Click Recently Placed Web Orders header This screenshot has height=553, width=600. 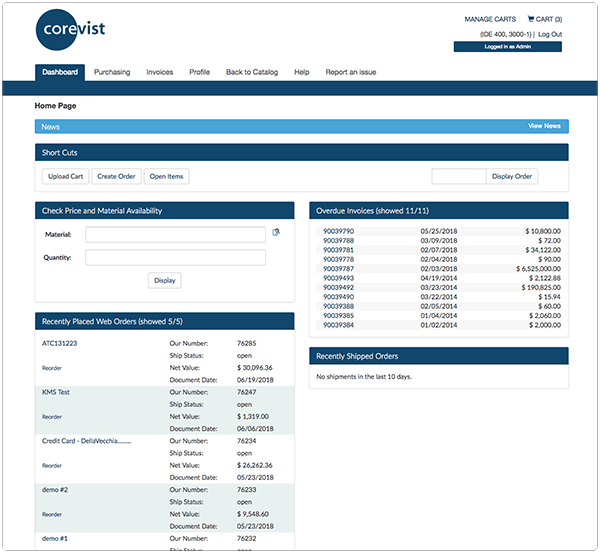(165, 321)
